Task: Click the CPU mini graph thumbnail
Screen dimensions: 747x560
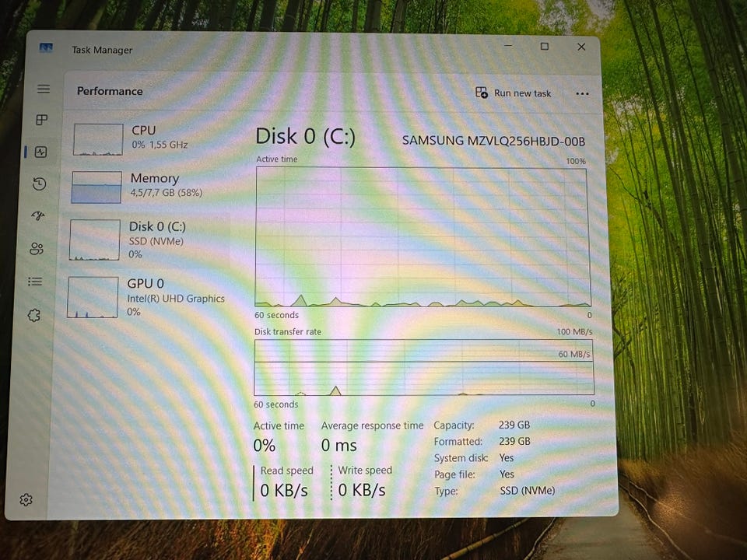Action: (98, 139)
